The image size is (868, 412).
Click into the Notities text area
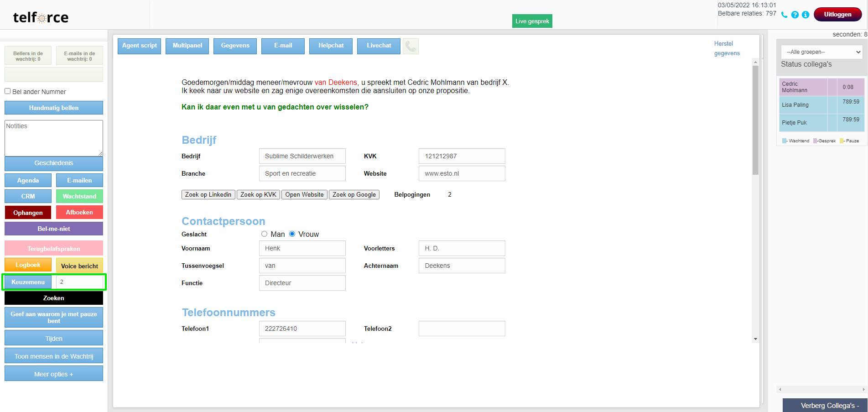54,138
